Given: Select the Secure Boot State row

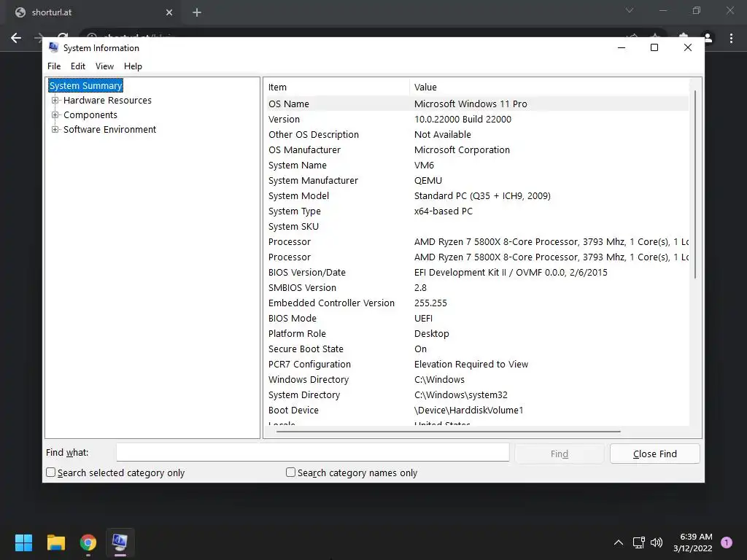Looking at the screenshot, I should [477, 349].
